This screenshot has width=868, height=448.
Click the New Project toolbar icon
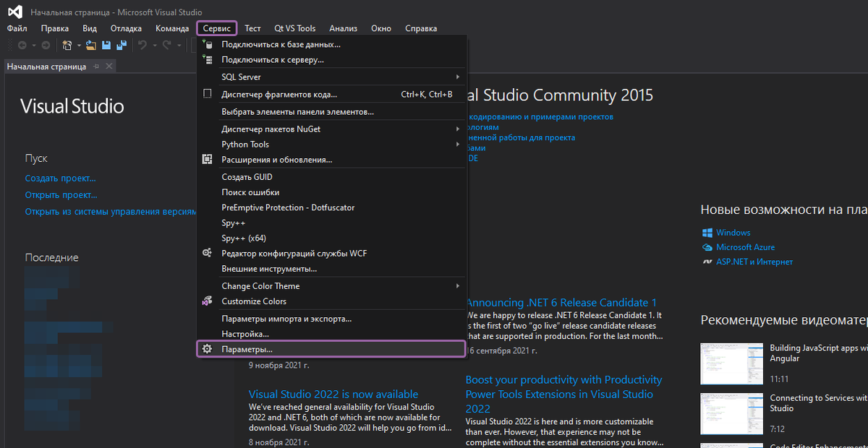click(x=67, y=46)
